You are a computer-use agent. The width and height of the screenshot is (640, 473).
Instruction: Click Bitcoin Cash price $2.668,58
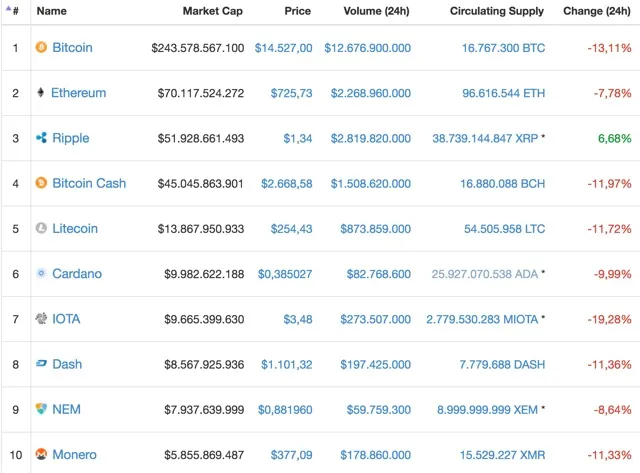click(287, 184)
